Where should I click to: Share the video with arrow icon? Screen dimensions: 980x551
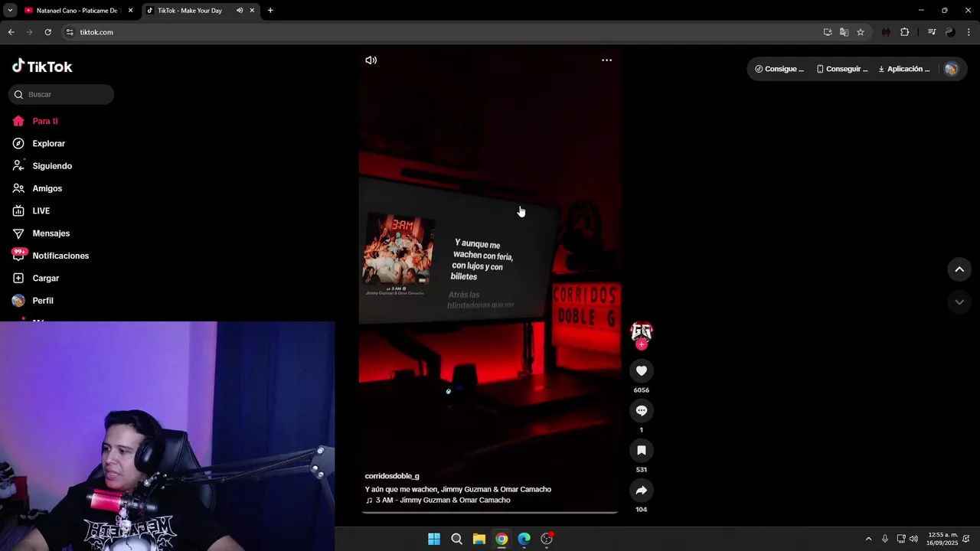(x=642, y=491)
